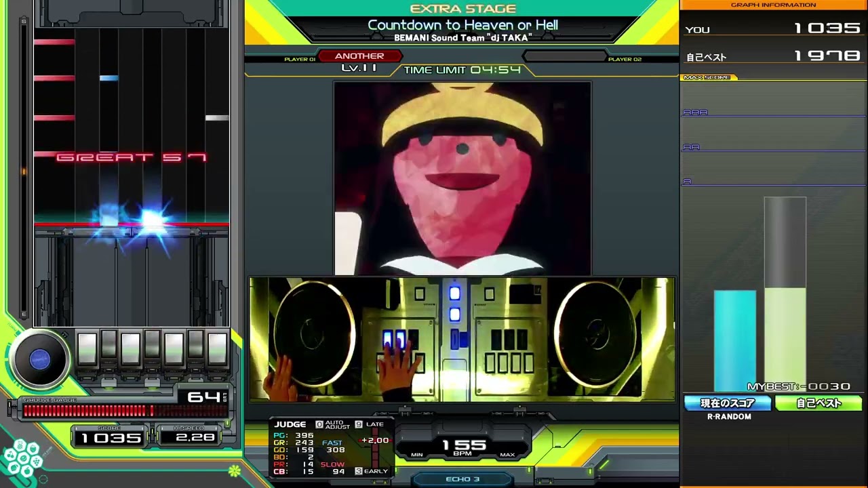Screen dimensions: 868x488
Task: Click the song title Countdown to Heaven or Hell
Action: point(463,25)
